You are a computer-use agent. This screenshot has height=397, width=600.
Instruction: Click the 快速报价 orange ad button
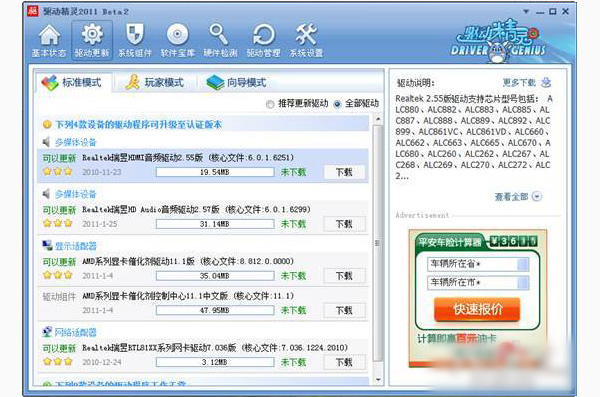coord(477,309)
